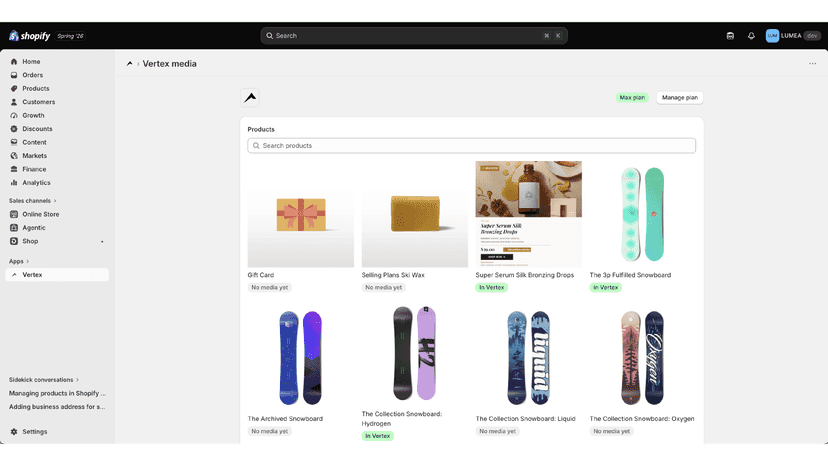Open The 3p Fulfilled Snowboard thumbnail
Screen dimensions: 828x466
pyautogui.click(x=643, y=214)
